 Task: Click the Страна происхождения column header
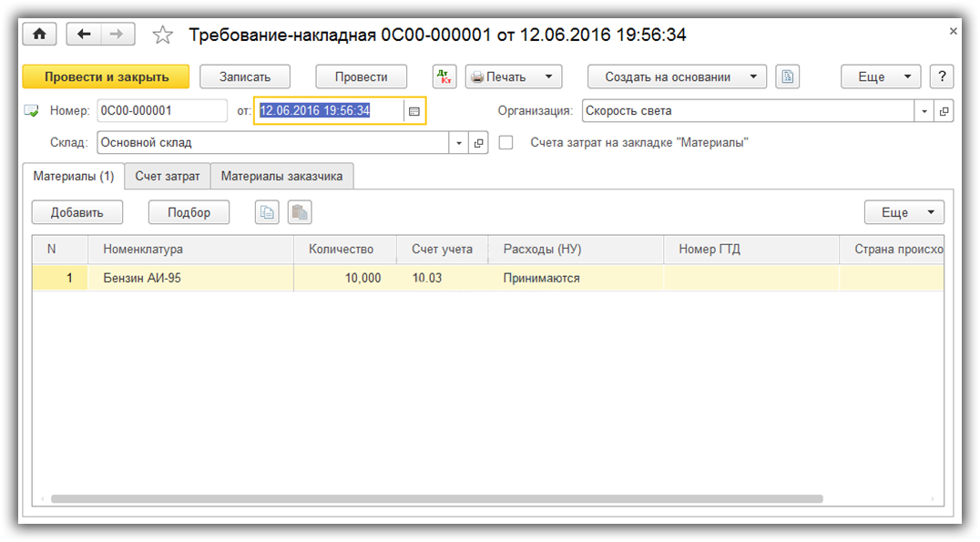coord(892,250)
